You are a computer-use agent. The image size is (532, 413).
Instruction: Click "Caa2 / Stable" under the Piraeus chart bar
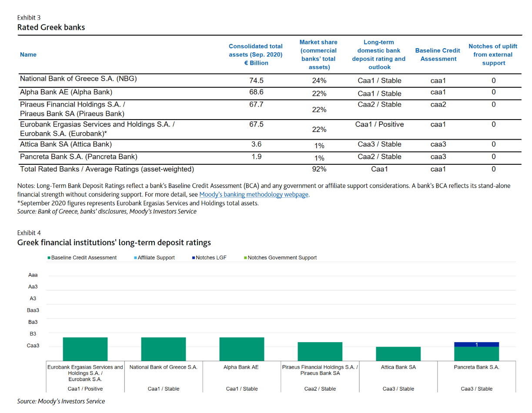[320, 389]
